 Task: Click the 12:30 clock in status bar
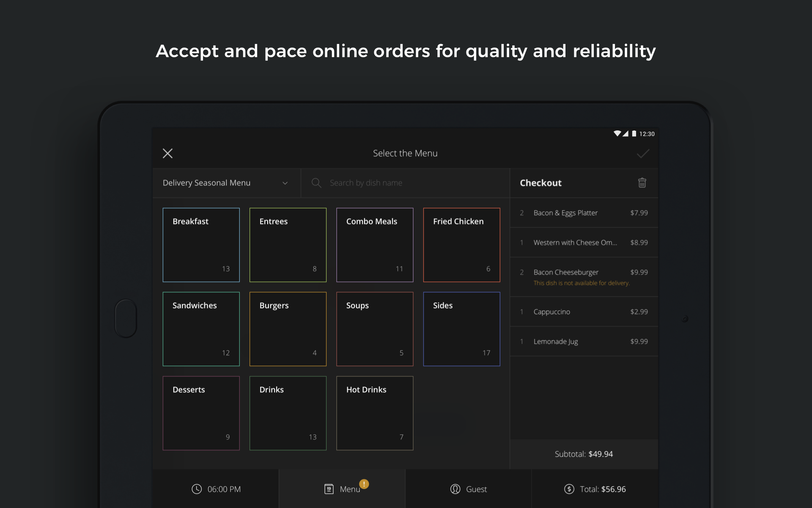click(647, 134)
